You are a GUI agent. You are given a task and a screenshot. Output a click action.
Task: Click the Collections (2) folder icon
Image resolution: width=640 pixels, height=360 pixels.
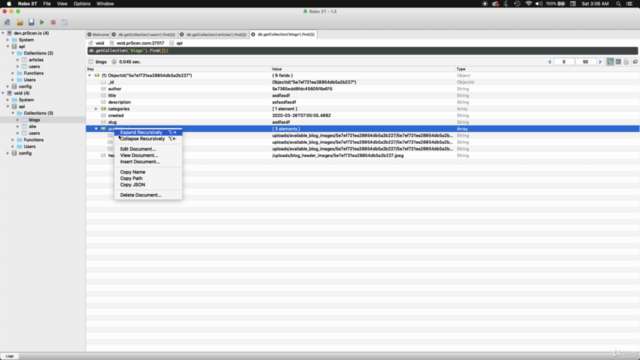(19, 53)
